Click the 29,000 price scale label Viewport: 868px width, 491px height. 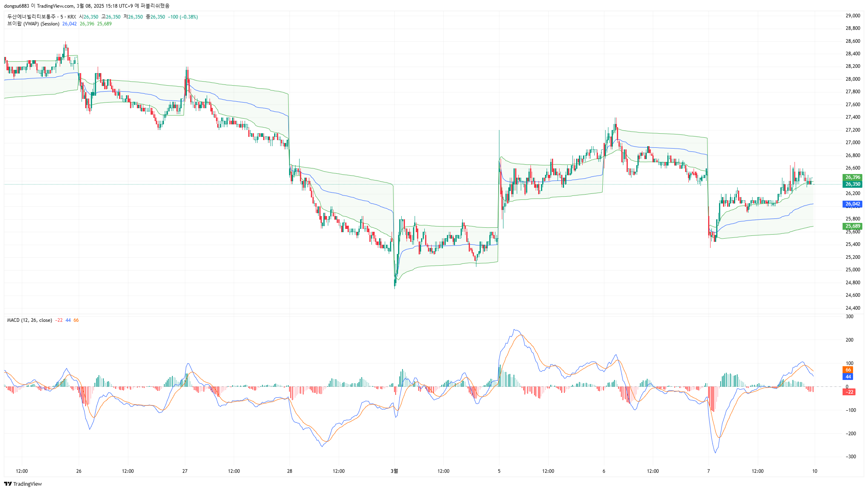click(x=853, y=16)
